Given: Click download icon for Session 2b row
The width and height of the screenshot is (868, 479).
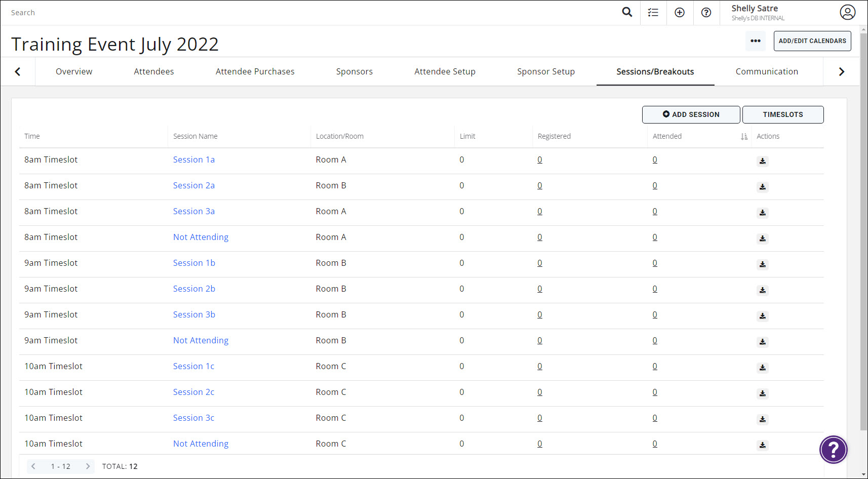Looking at the screenshot, I should [x=762, y=290].
